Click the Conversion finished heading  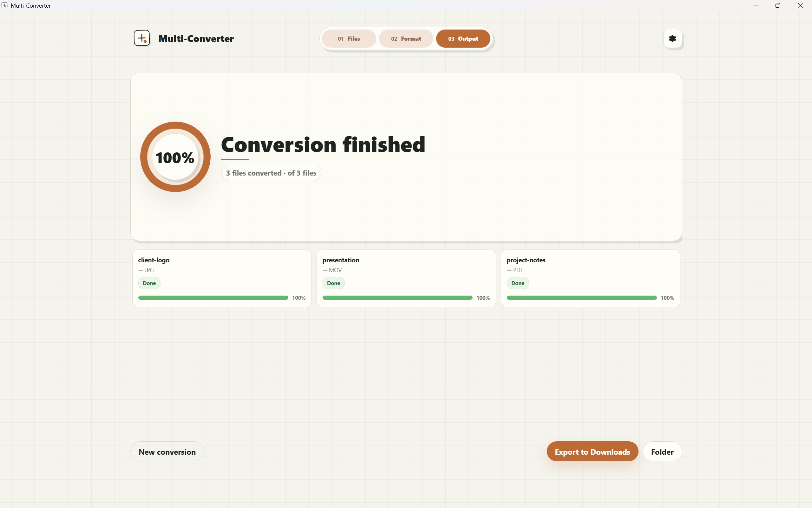323,144
